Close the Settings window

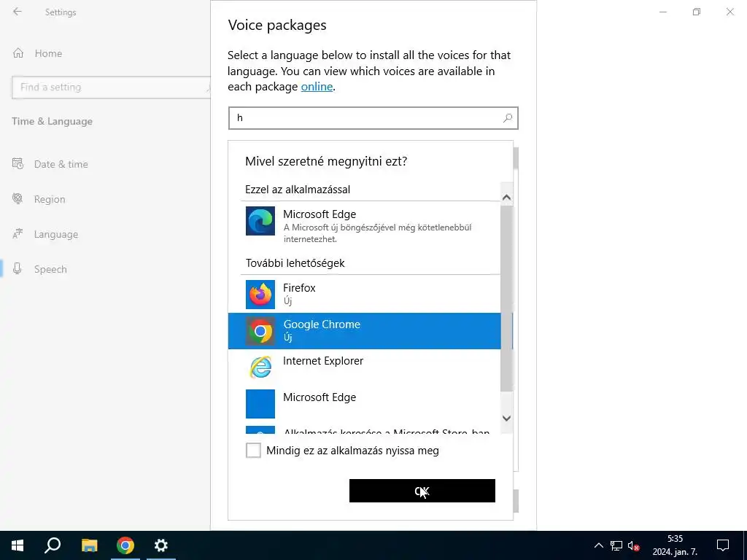(729, 12)
